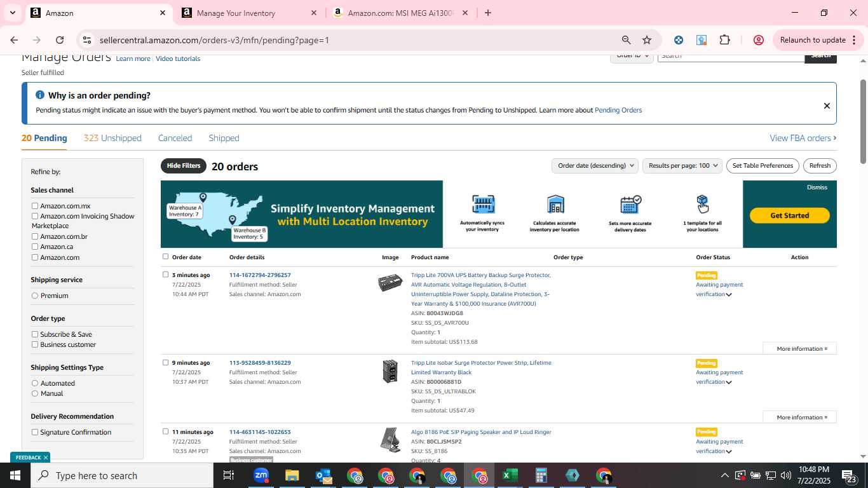The height and width of the screenshot is (488, 868).
Task: Open the Chrome profile avatar
Action: click(758, 40)
